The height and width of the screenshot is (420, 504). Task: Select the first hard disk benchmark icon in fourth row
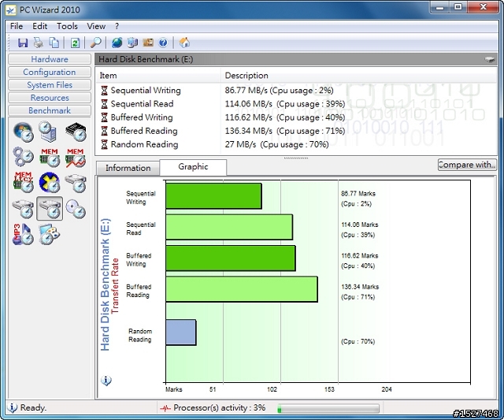[23, 209]
